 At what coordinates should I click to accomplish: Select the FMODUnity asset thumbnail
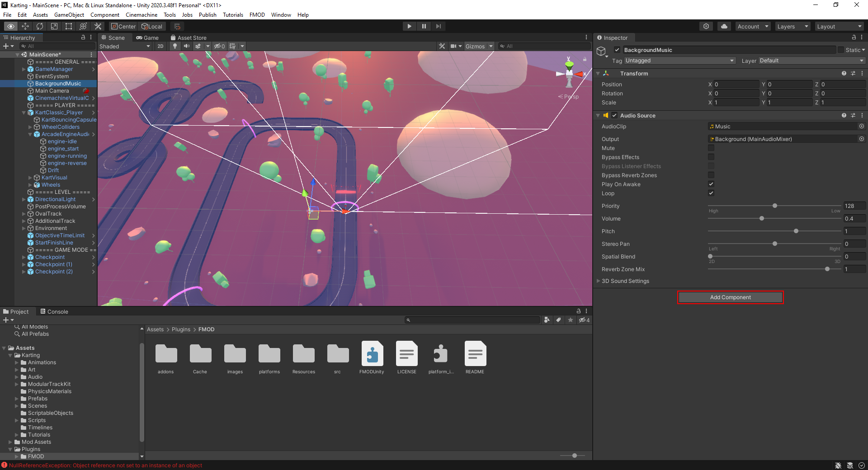[x=372, y=354]
